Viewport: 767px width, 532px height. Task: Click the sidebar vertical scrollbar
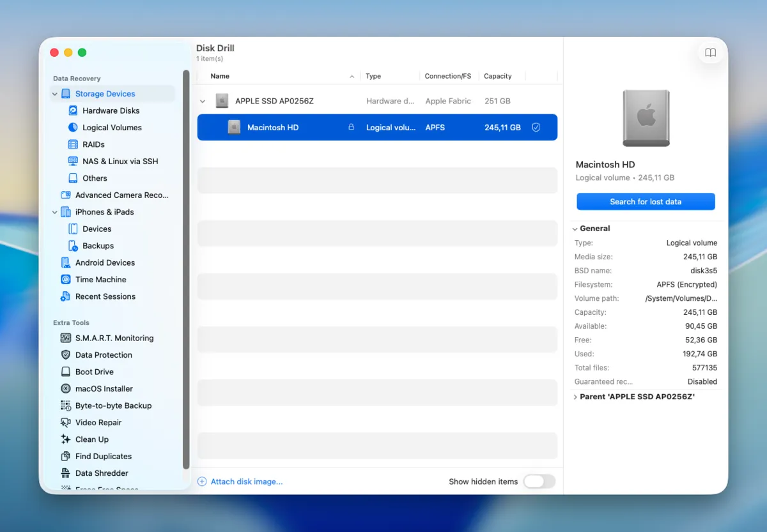(x=186, y=270)
